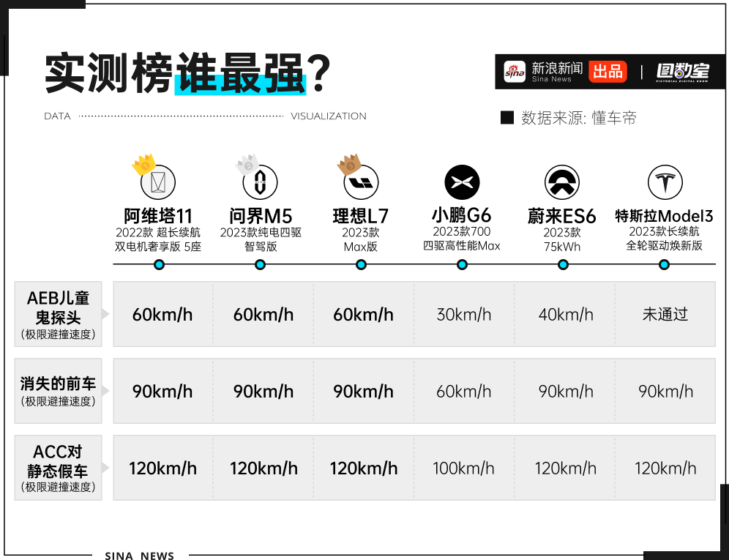
Task: Select the timeline dot under 特斯拉Model3
Action: coord(664,265)
